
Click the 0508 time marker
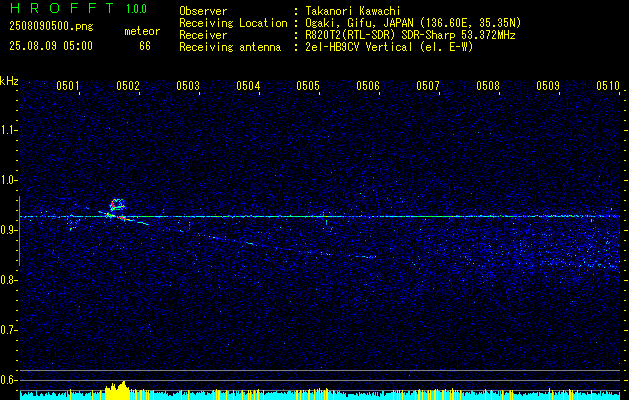tap(488, 85)
